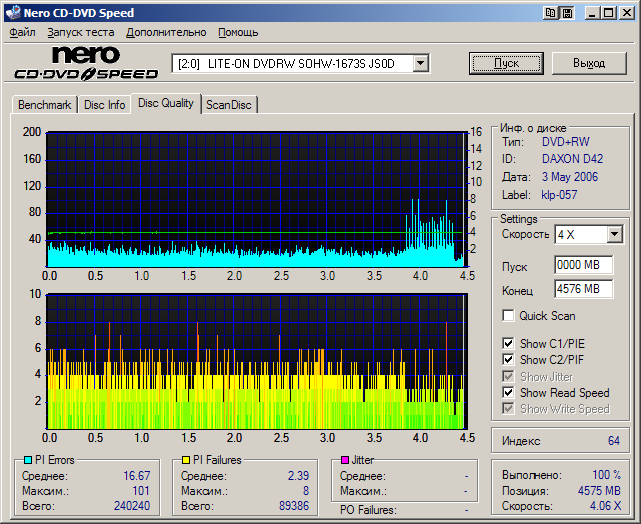Open the LITE-ON DVDRW drive dropdown
The width and height of the screenshot is (641, 524).
(x=421, y=63)
